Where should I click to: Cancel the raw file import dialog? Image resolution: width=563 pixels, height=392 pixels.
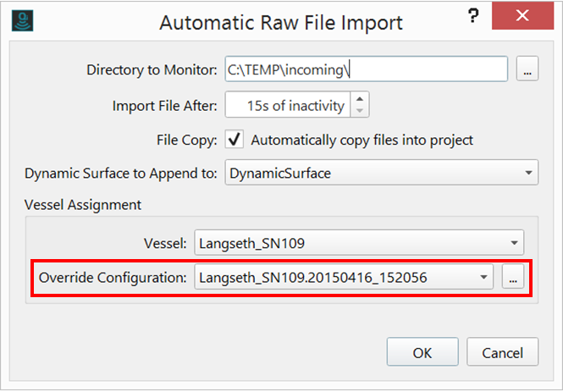coord(503,351)
